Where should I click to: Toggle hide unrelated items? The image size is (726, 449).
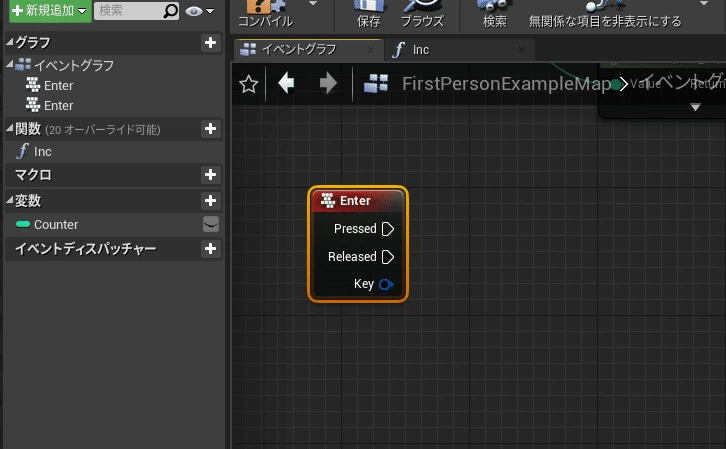[x=605, y=15]
